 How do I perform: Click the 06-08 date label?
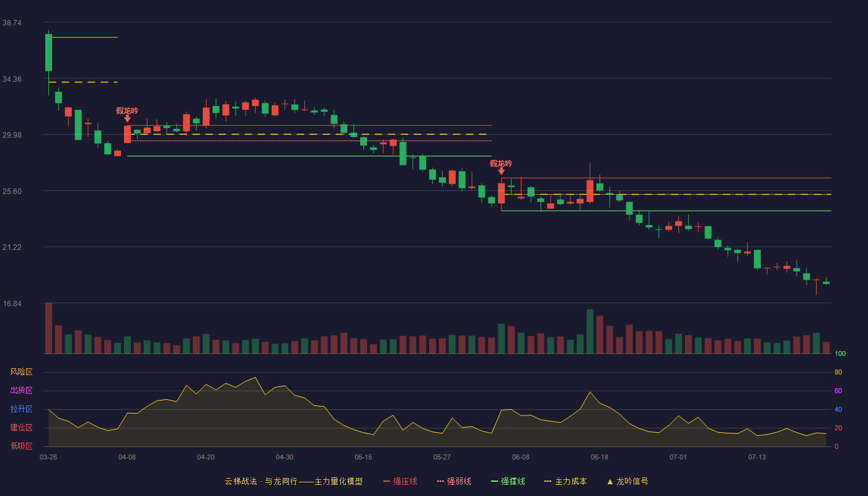(x=521, y=457)
